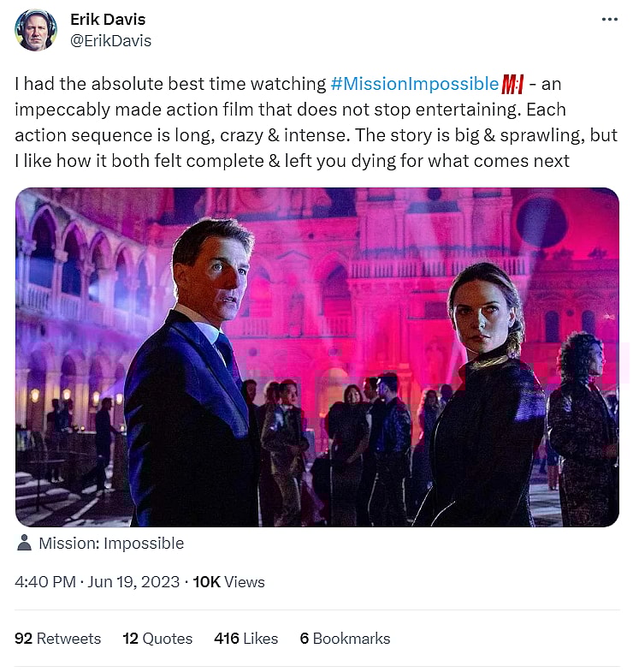Click the Erik Davis display name
This screenshot has width=633, height=672.
tap(107, 19)
